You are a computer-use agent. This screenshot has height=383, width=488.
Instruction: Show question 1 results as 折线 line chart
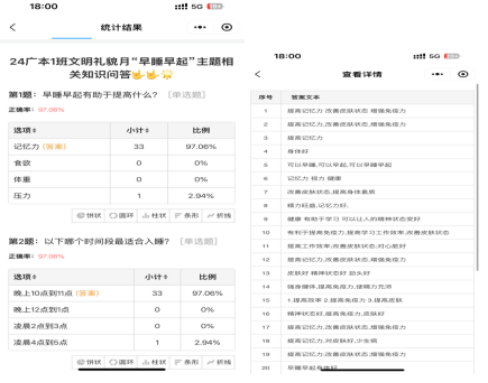click(x=219, y=216)
